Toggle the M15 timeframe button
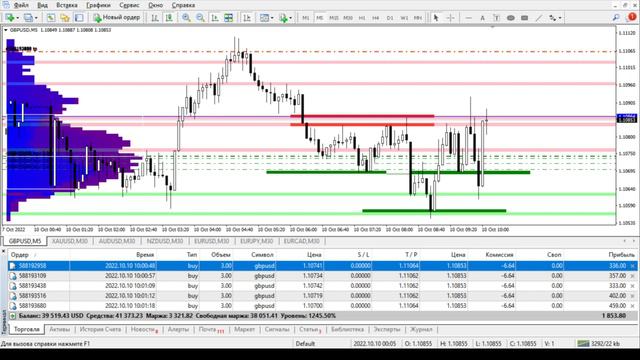Viewport: 640px width, 360px height. pyautogui.click(x=334, y=18)
